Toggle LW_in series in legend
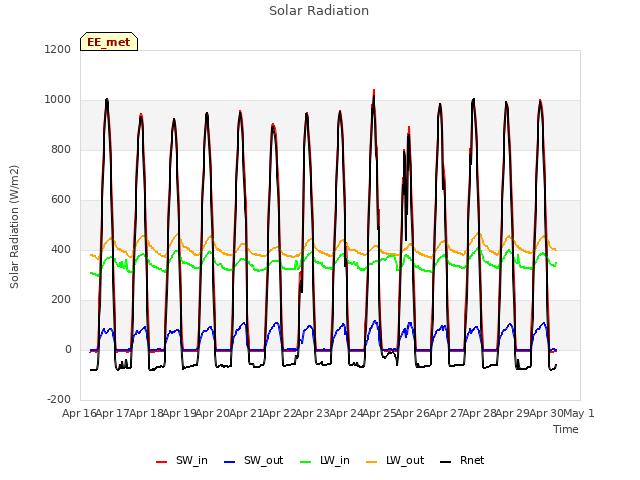This screenshot has height=480, width=640. coord(325,461)
